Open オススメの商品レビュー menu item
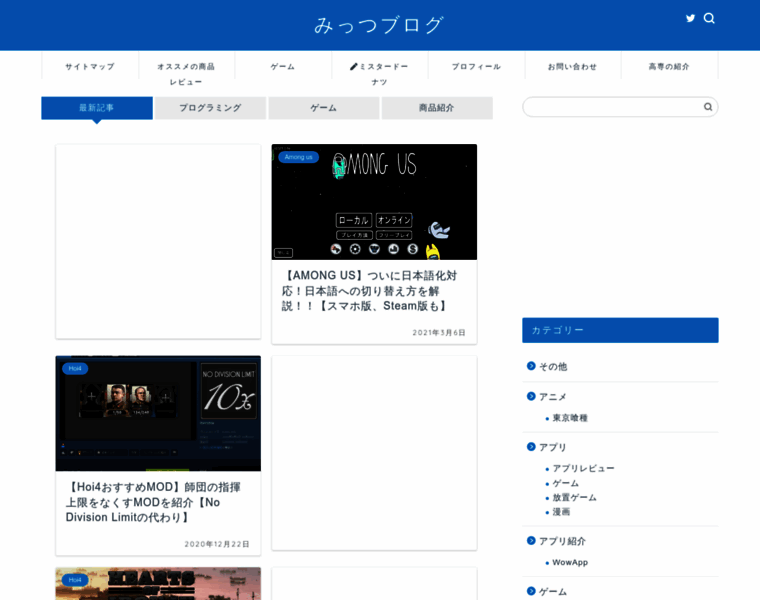Image resolution: width=760 pixels, height=600 pixels. coord(186,74)
